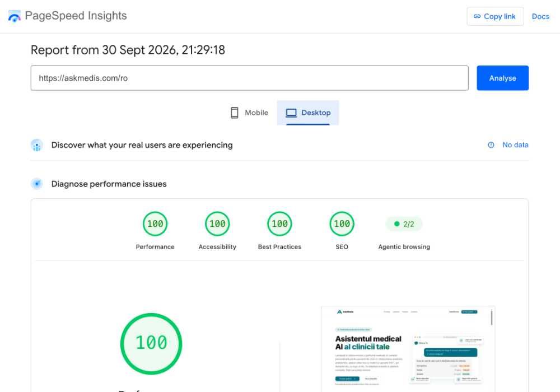Click the No data info icon
Viewport: 560px width, 392px height.
tap(491, 145)
